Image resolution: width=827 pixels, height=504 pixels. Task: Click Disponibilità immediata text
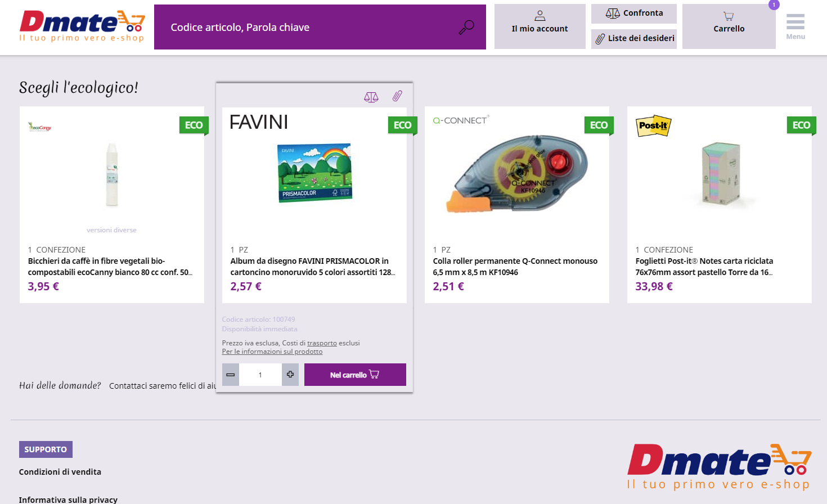pos(259,329)
